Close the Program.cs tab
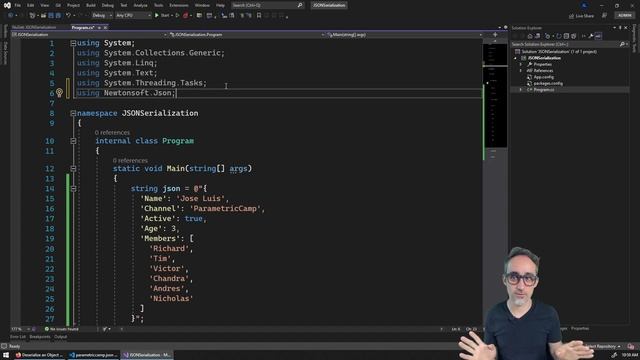Viewport: 640px width, 360px height. [x=105, y=27]
